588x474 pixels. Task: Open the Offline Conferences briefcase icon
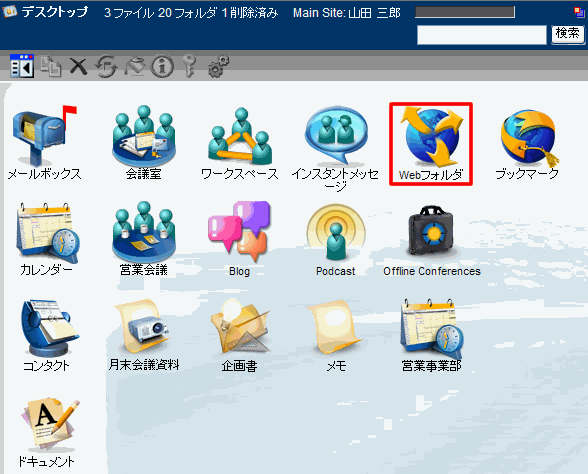(431, 231)
